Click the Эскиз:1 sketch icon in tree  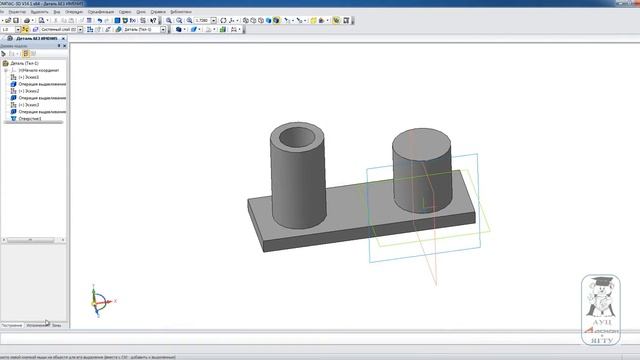pyautogui.click(x=13, y=77)
